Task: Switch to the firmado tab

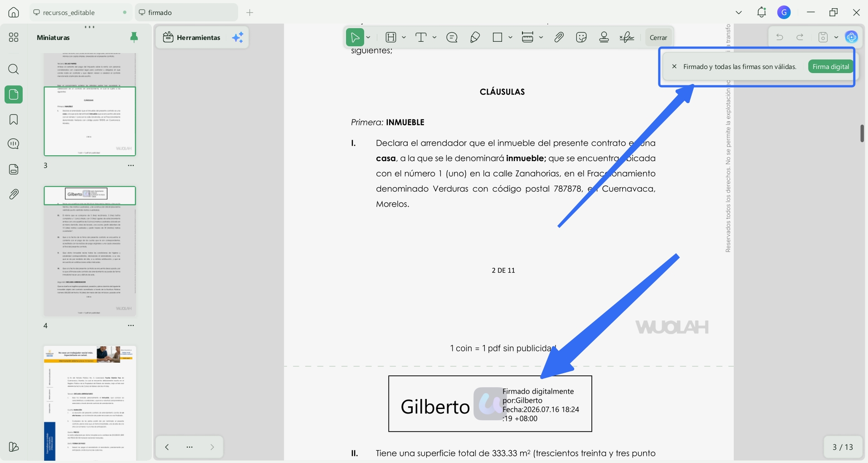Action: pos(186,12)
